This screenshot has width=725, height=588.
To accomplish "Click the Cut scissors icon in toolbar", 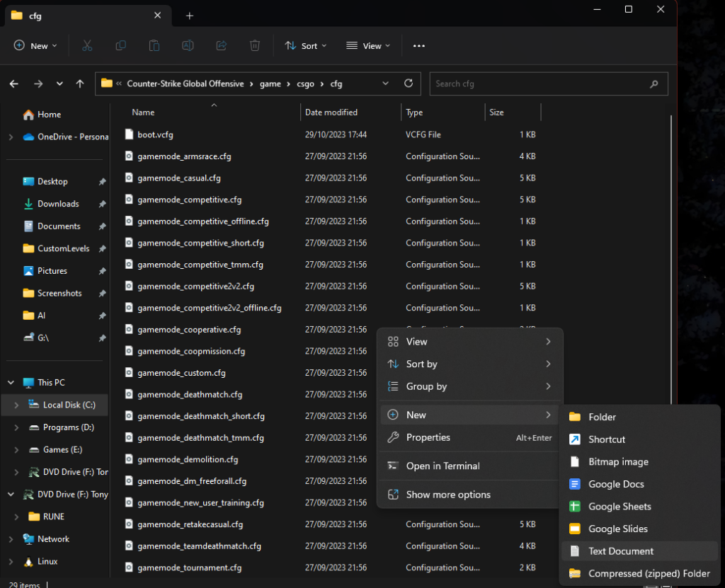I will [87, 46].
